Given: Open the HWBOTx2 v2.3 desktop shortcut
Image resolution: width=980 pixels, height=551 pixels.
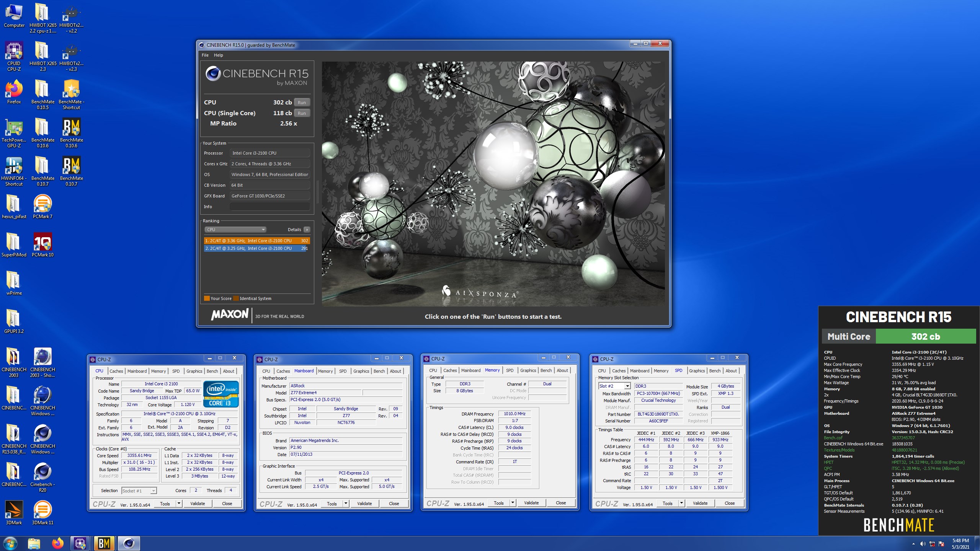Looking at the screenshot, I should [71, 57].
